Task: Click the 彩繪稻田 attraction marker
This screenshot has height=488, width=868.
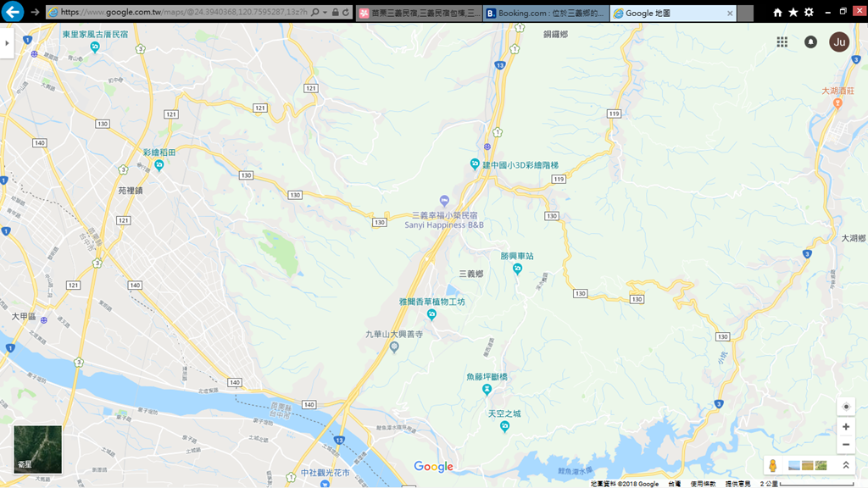Action: click(159, 165)
